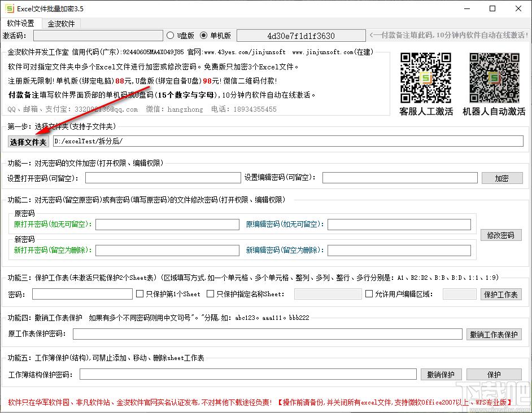The width and height of the screenshot is (532, 413).
Task: Switch to the 金浚软件 tab
Action: coord(61,24)
